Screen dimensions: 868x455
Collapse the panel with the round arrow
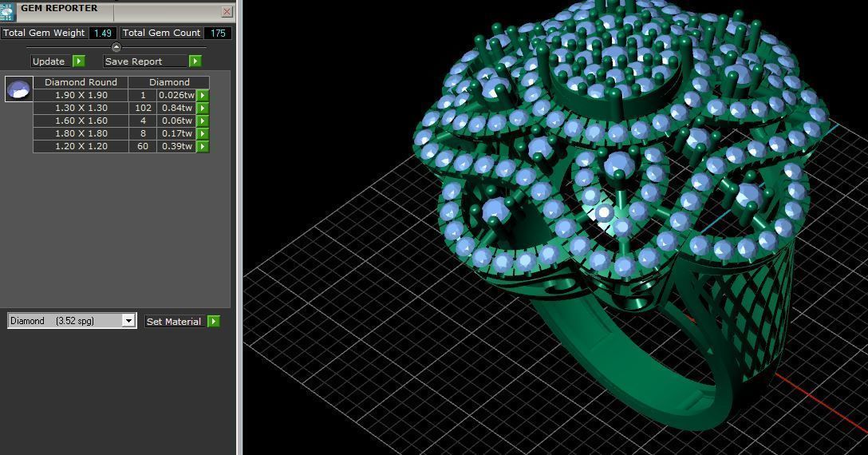point(116,47)
